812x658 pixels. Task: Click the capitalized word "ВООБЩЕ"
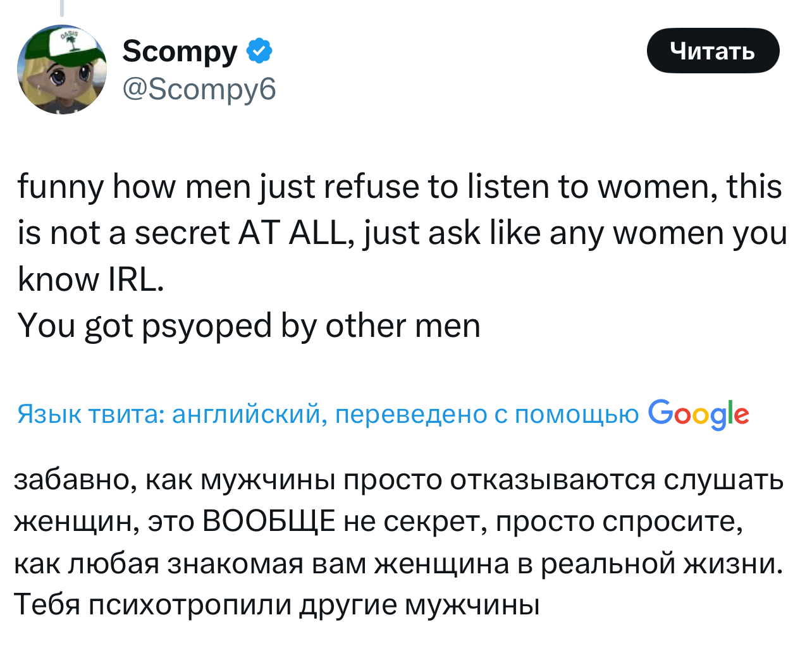(x=268, y=522)
